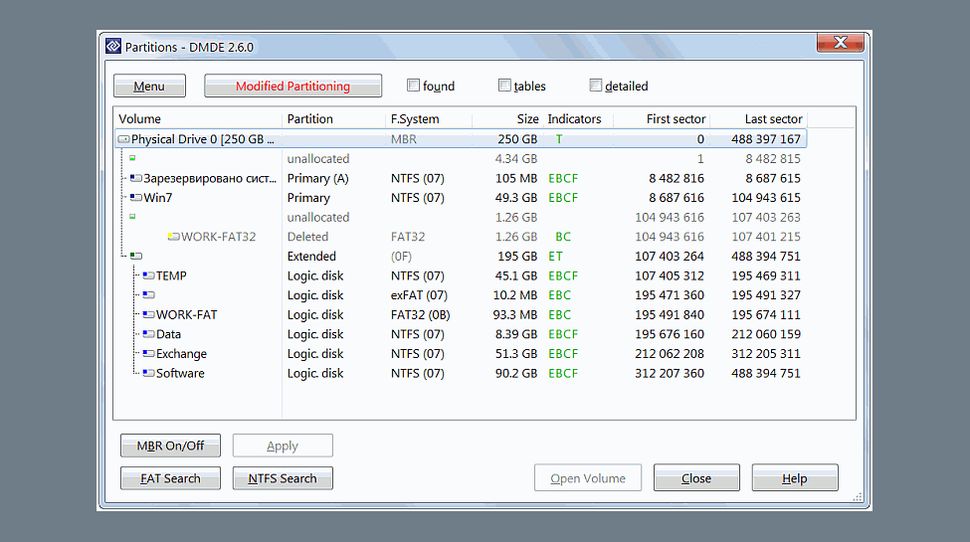Click the Deleted partition cell
Image resolution: width=970 pixels, height=542 pixels.
[x=307, y=236]
